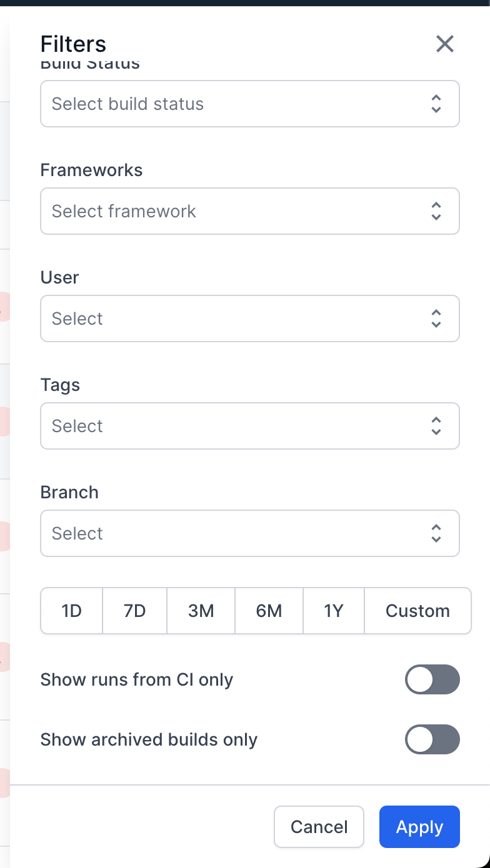The width and height of the screenshot is (490, 868).
Task: Enable Show runs from CI only
Action: (432, 679)
